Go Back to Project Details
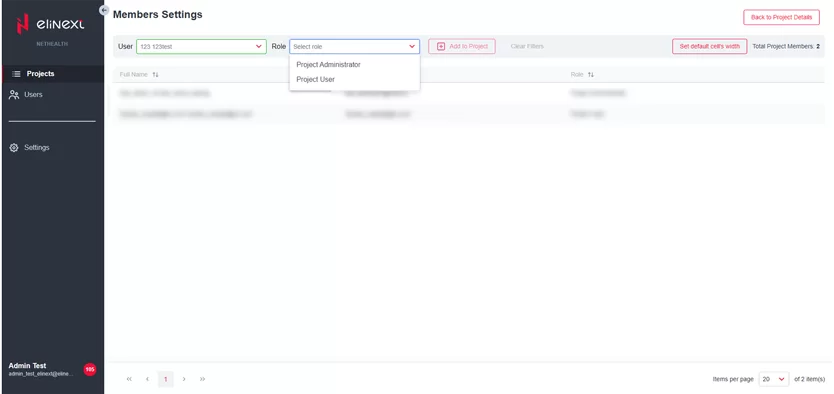 (781, 18)
